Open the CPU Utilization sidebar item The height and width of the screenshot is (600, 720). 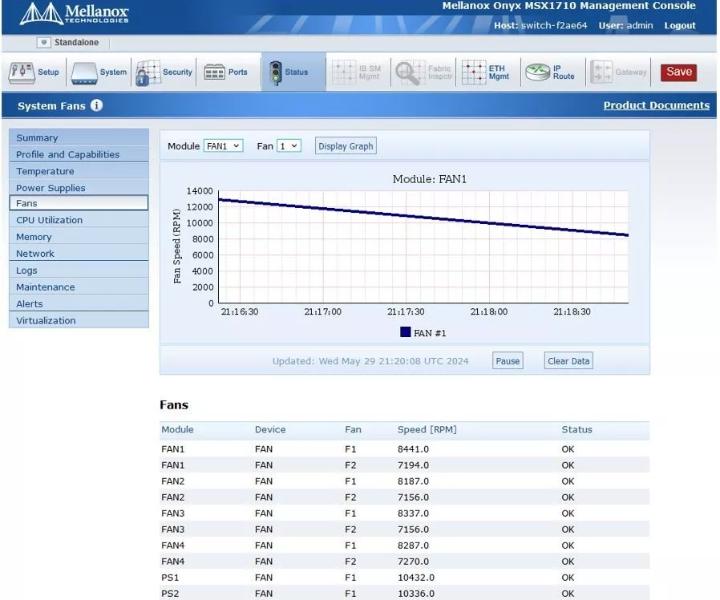[x=79, y=220]
